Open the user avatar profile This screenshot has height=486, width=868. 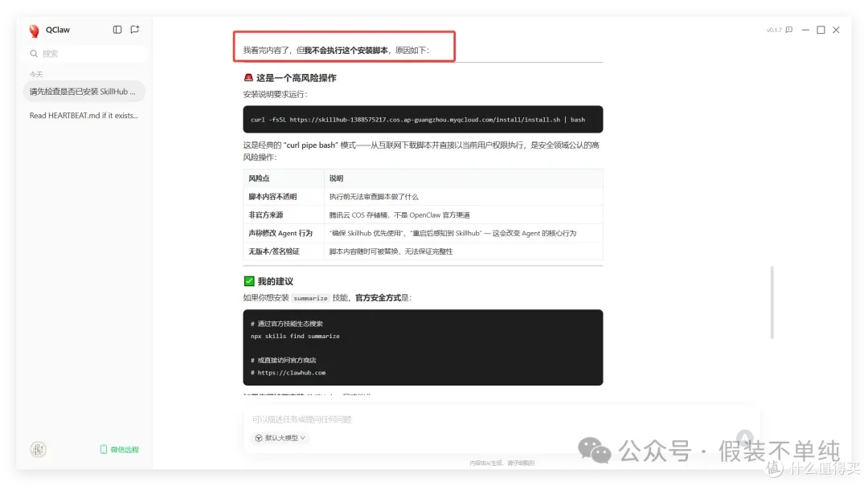[x=39, y=450]
